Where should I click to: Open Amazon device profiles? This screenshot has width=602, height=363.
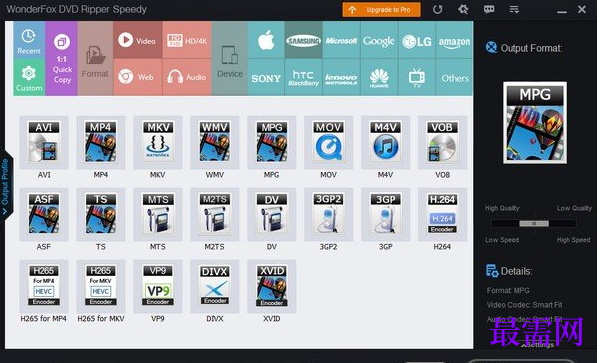pos(455,40)
